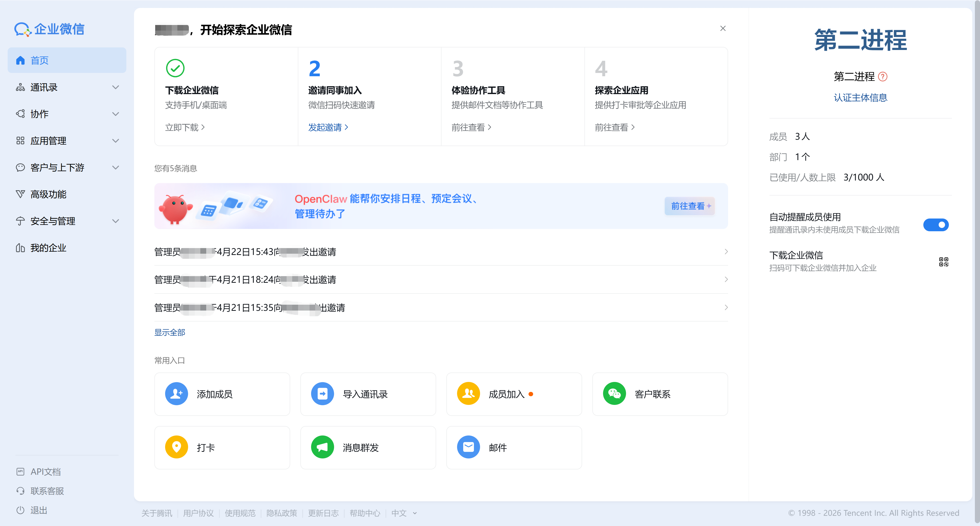Click the 邮件 envelope icon

point(468,447)
